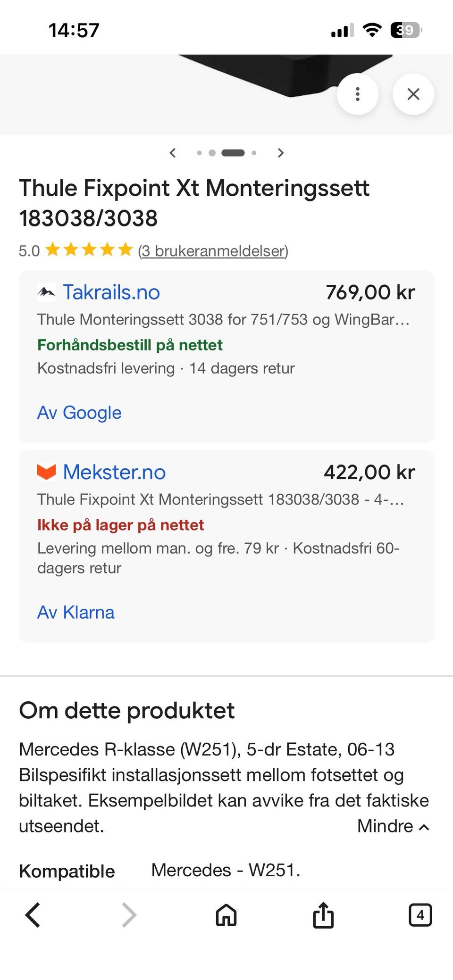This screenshot has height=980, width=453.
Task: Select the last image carousel dot
Action: coord(254,153)
